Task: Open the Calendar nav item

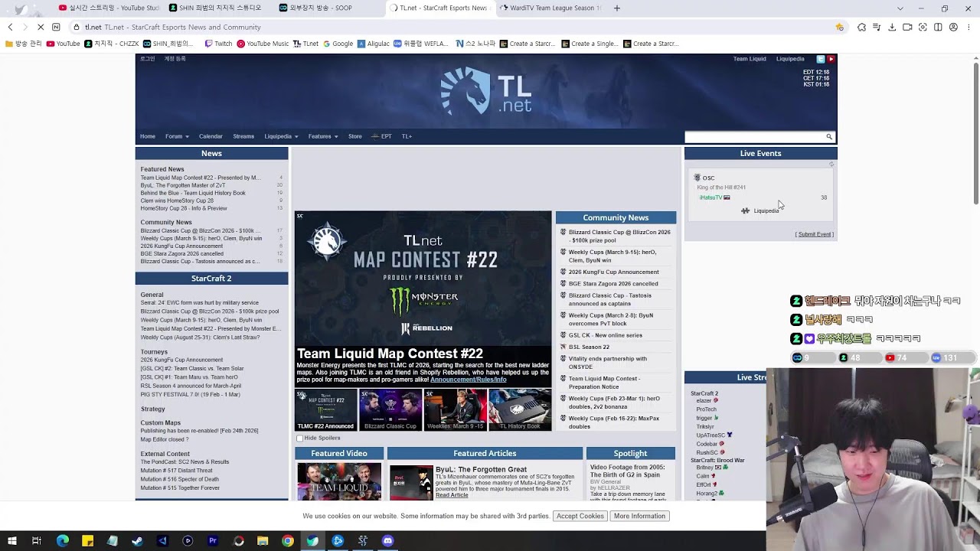Action: click(x=211, y=136)
